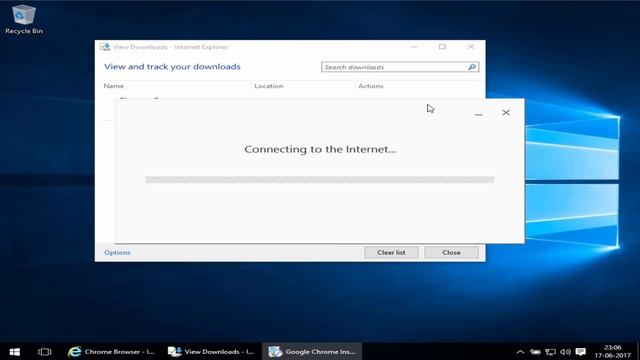
Task: Maximize the View Downloads window
Action: tap(442, 47)
